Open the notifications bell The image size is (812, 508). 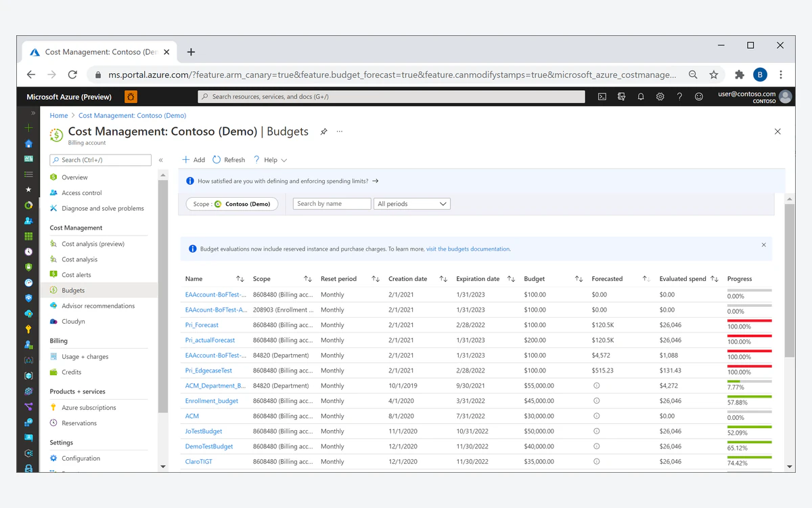pyautogui.click(x=641, y=97)
